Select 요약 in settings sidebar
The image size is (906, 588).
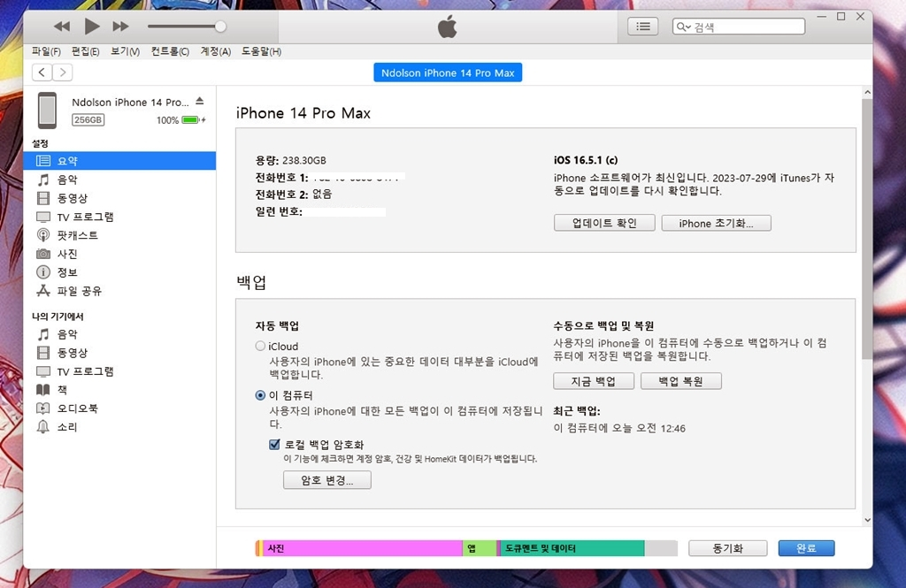pos(119,161)
